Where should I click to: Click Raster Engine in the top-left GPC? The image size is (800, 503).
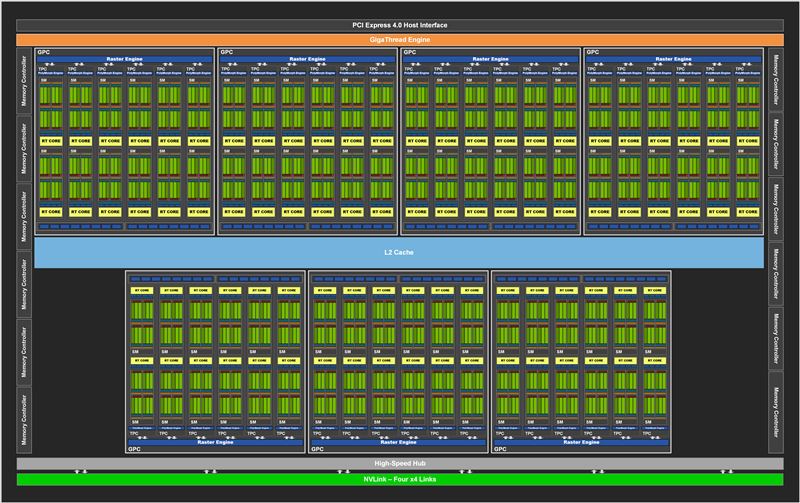coord(124,60)
